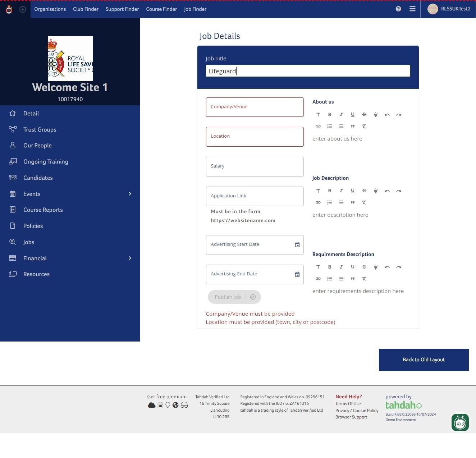Image resolution: width=476 pixels, height=458 pixels.
Task: Undo changes in the Job Description editor
Action: pos(387,191)
